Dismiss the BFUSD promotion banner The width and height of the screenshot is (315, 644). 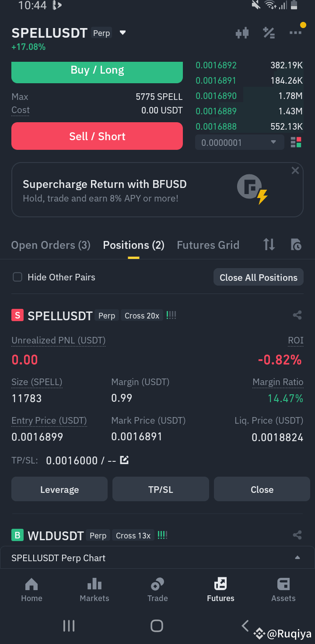pos(295,170)
